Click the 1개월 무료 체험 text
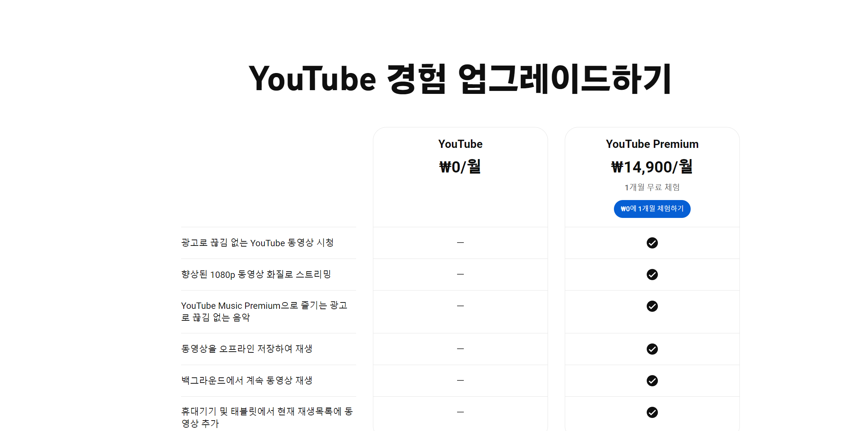 (x=652, y=187)
